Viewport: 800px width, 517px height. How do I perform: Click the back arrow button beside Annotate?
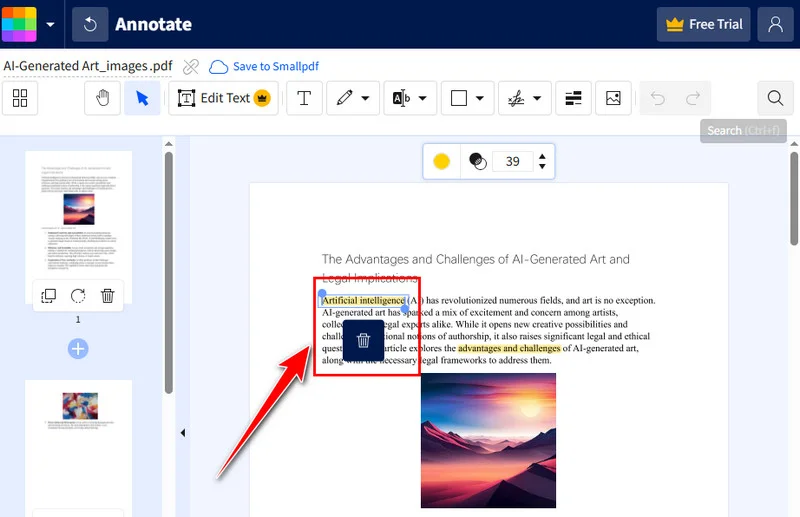(90, 24)
